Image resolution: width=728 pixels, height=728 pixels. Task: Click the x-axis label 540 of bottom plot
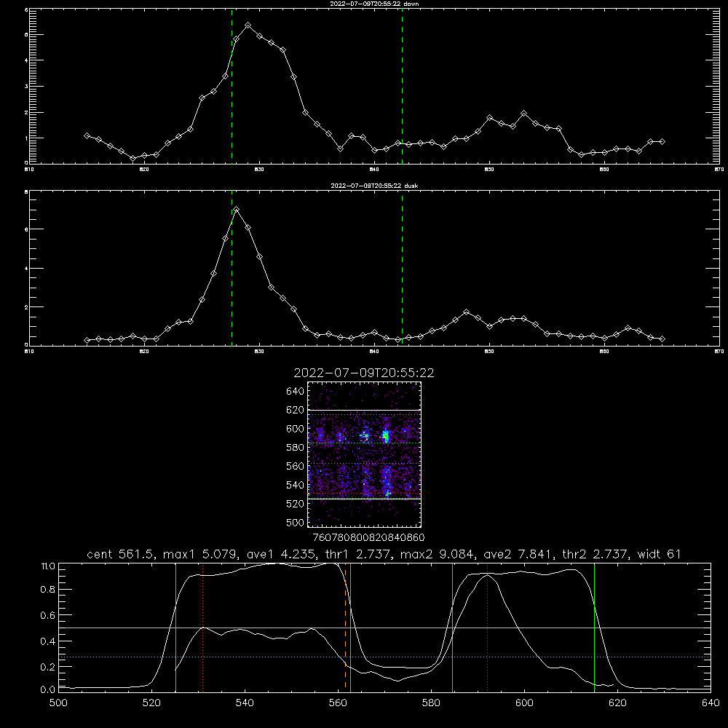pos(245,703)
